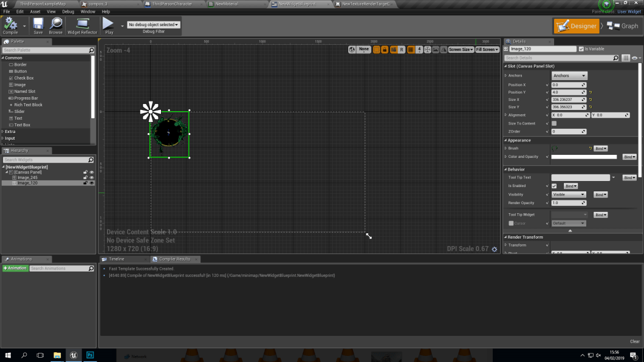Switch to Timeline tab

tap(116, 259)
